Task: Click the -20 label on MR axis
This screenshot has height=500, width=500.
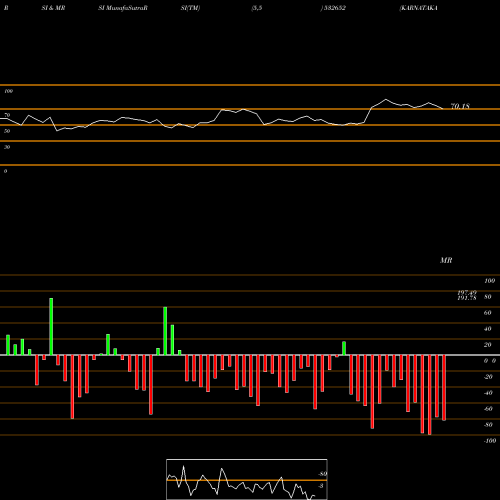Action: point(488,377)
